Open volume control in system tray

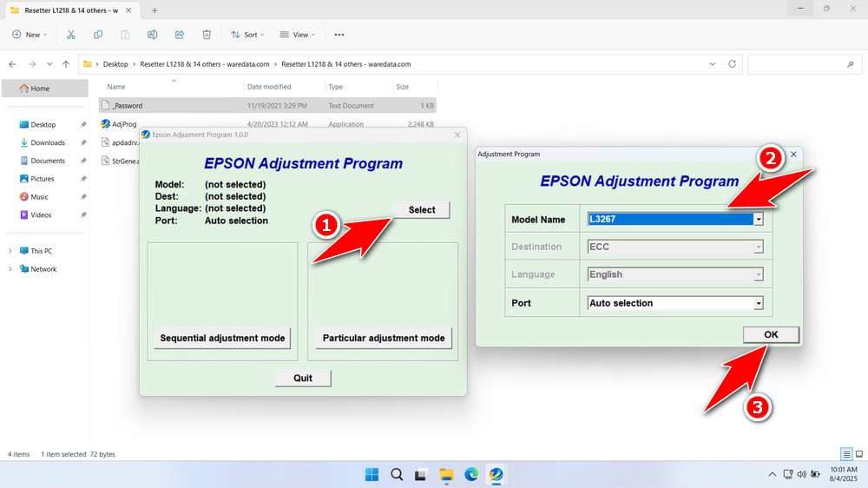(801, 474)
